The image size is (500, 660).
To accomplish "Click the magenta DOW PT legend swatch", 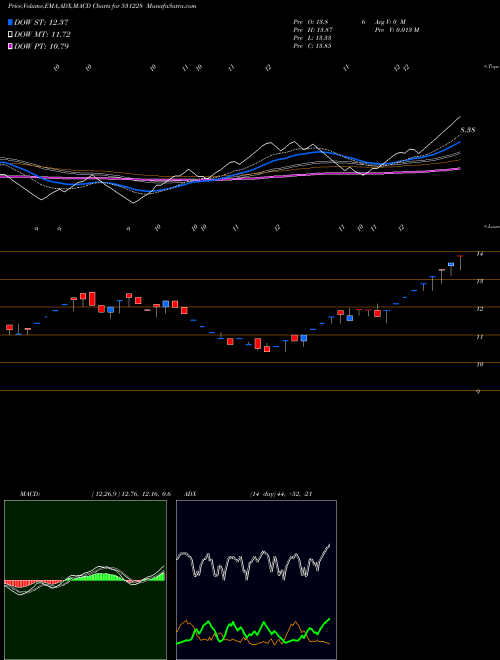I will coord(10,46).
